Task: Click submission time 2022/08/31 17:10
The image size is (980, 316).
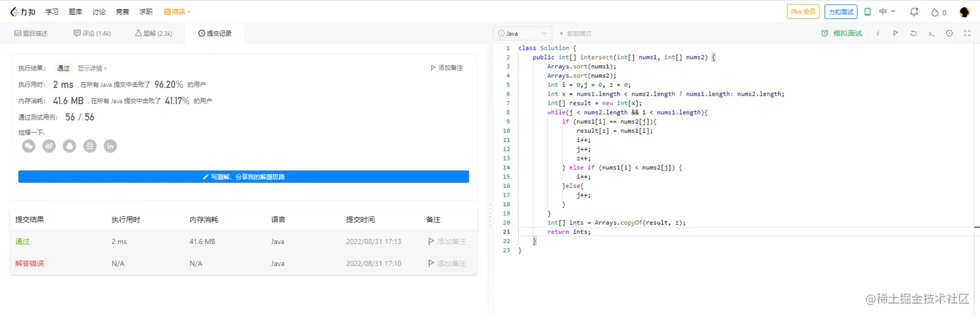Action: [x=373, y=264]
